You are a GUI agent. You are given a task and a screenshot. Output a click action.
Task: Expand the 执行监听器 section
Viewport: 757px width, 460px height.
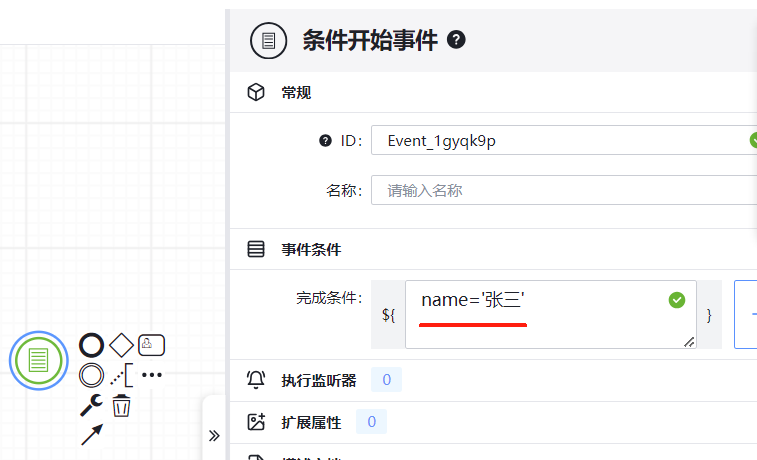(493, 380)
